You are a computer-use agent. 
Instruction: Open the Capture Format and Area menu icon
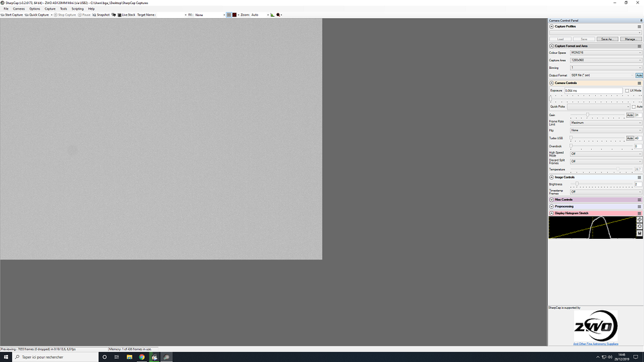(639, 46)
